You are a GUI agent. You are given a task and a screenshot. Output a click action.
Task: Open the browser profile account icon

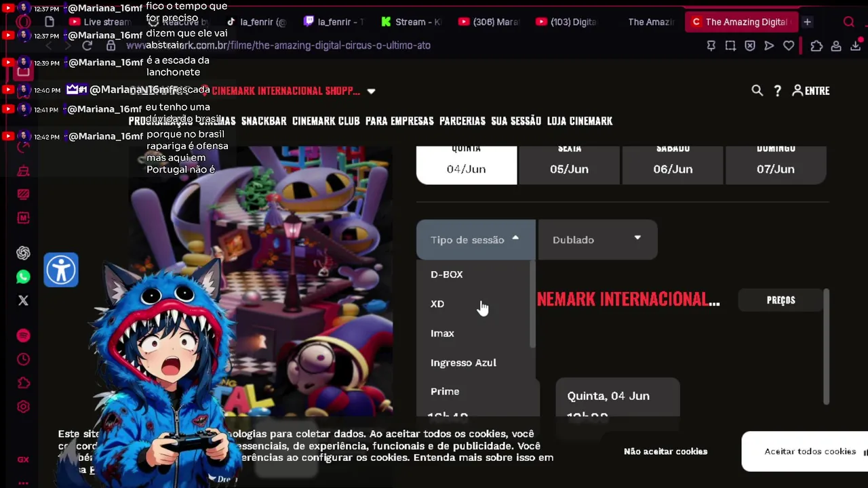pyautogui.click(x=836, y=45)
